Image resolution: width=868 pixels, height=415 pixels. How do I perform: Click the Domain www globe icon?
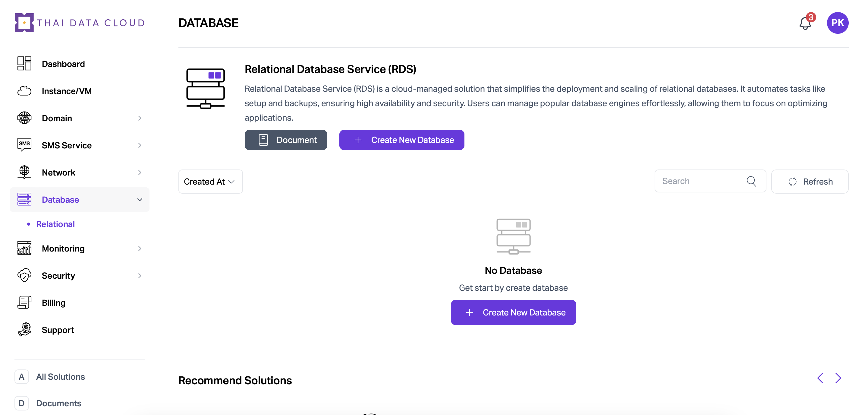[x=24, y=118]
